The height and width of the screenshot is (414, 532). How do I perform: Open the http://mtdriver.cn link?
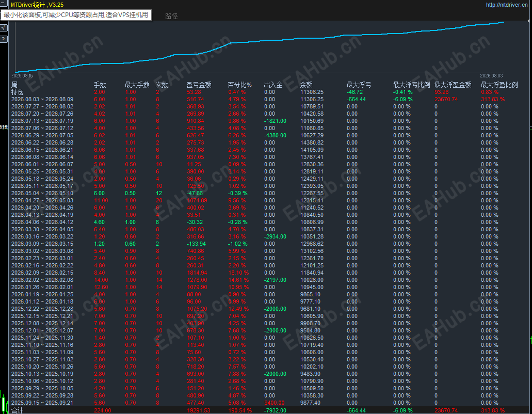pyautogui.click(x=507, y=5)
